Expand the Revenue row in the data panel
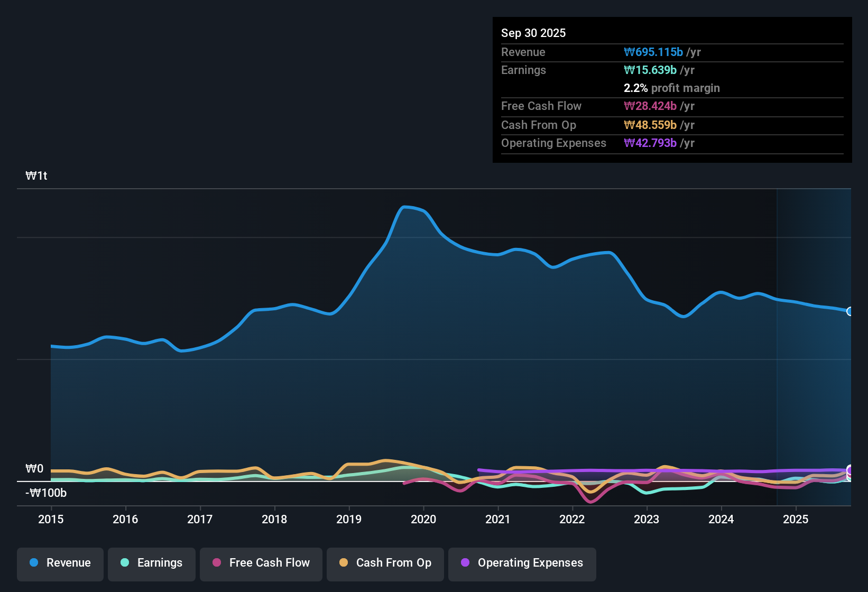The height and width of the screenshot is (592, 868). tap(523, 52)
